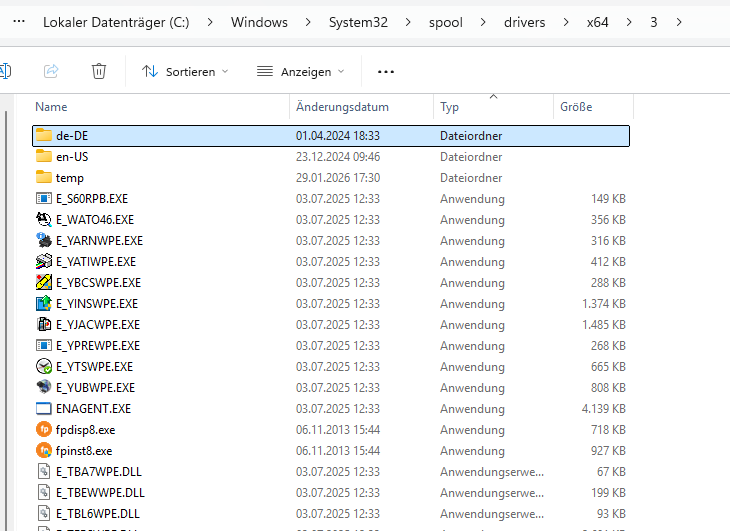The width and height of the screenshot is (730, 531).
Task: Sort by Größe column header
Action: (x=576, y=107)
